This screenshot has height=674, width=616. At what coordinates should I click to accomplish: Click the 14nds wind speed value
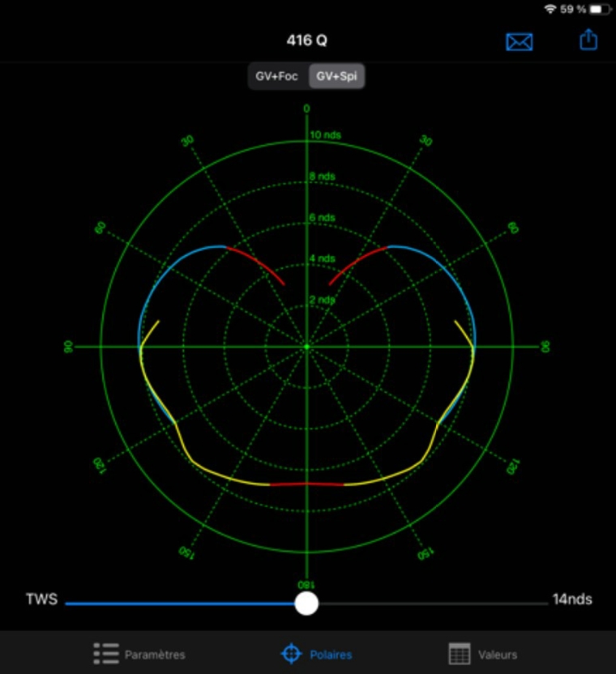click(572, 599)
